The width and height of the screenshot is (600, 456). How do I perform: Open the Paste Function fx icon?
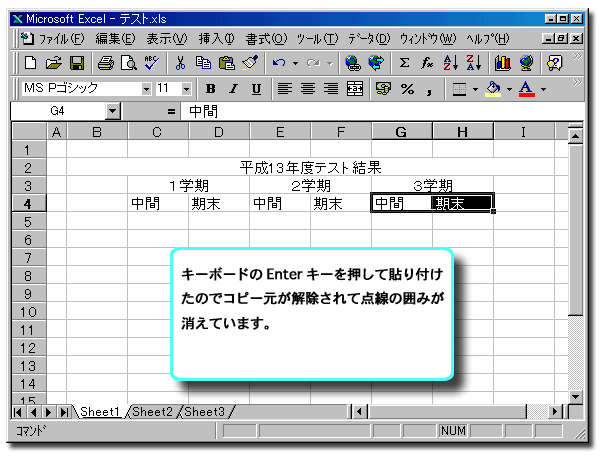pyautogui.click(x=427, y=63)
